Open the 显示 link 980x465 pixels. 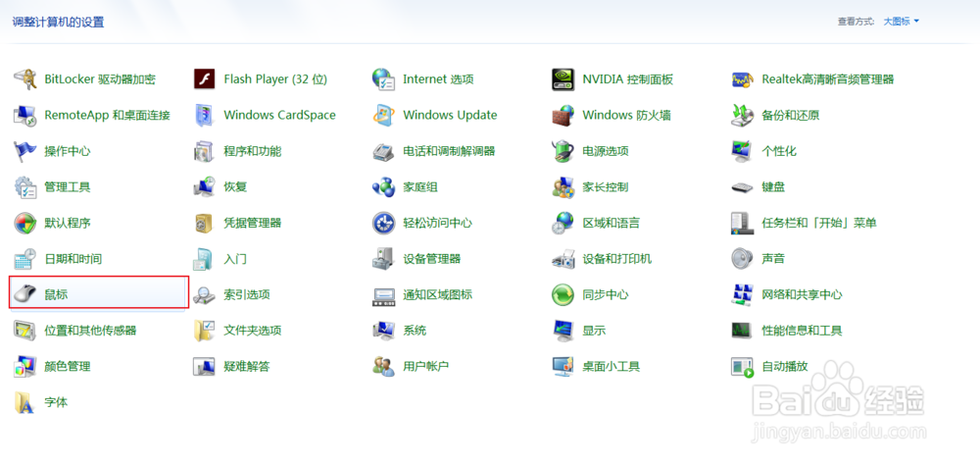coord(595,331)
